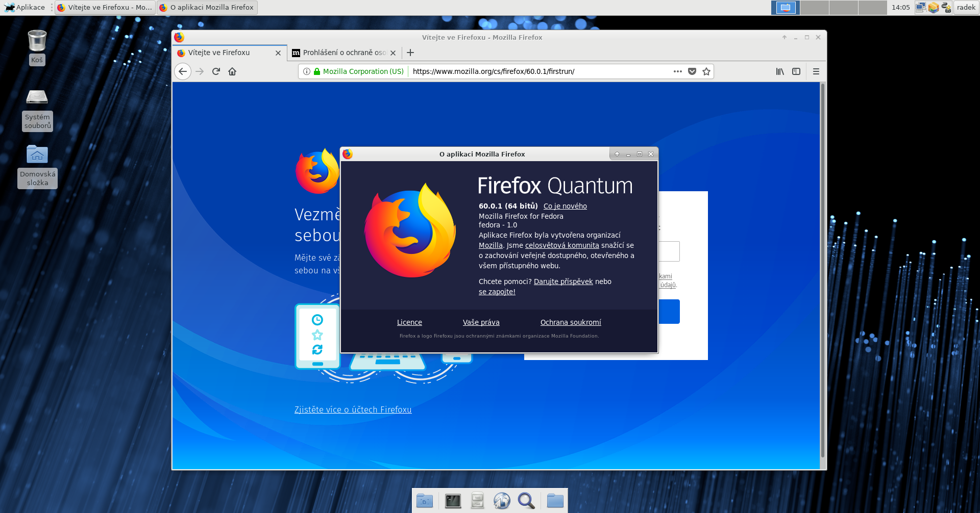Open the Firefox hamburger menu
The image size is (980, 513).
point(816,71)
